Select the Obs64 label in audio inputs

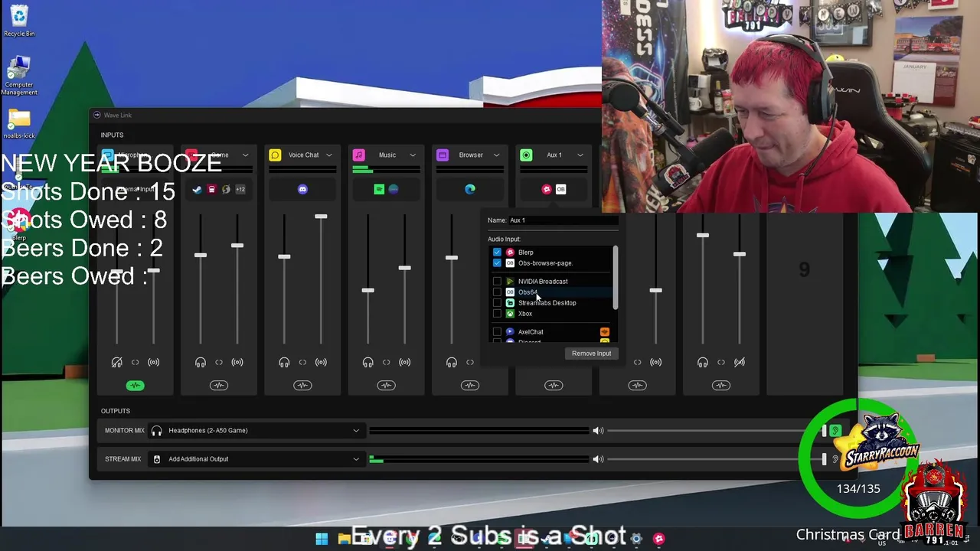pyautogui.click(x=528, y=292)
